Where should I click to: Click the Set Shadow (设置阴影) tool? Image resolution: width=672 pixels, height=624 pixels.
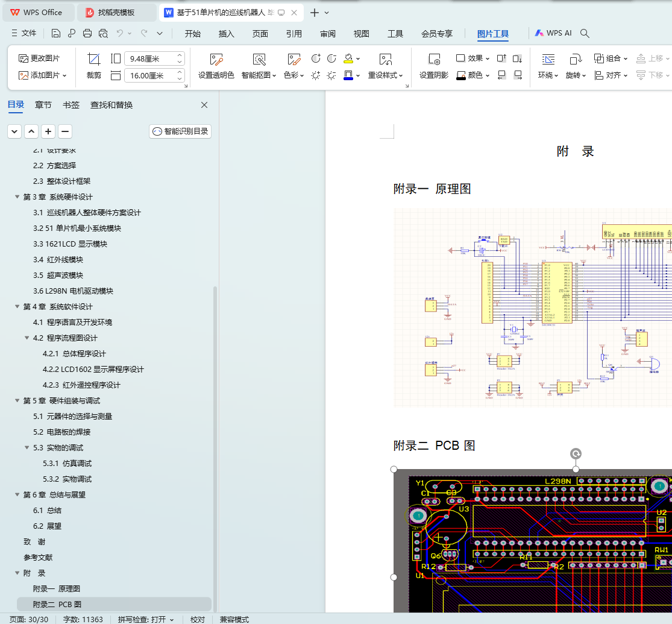click(x=434, y=66)
